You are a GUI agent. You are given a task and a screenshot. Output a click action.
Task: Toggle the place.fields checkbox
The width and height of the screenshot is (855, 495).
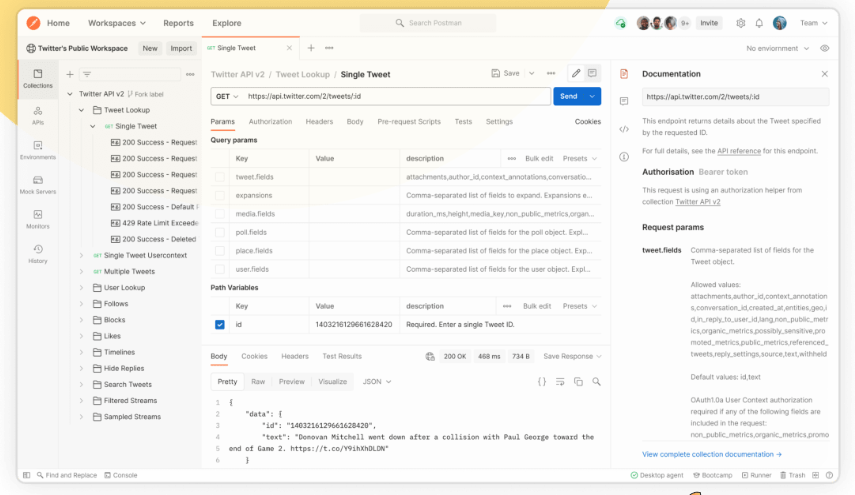pos(220,251)
